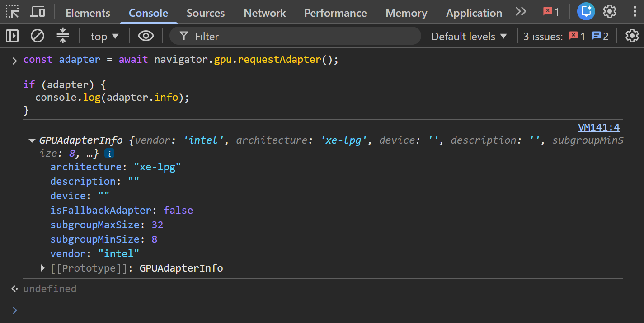The width and height of the screenshot is (644, 323).
Task: Open the top JavaScript context dropdown
Action: pos(105,36)
